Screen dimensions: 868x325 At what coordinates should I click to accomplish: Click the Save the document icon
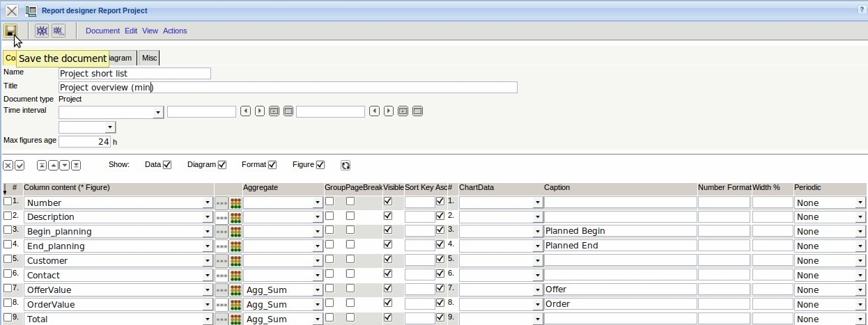tap(10, 31)
